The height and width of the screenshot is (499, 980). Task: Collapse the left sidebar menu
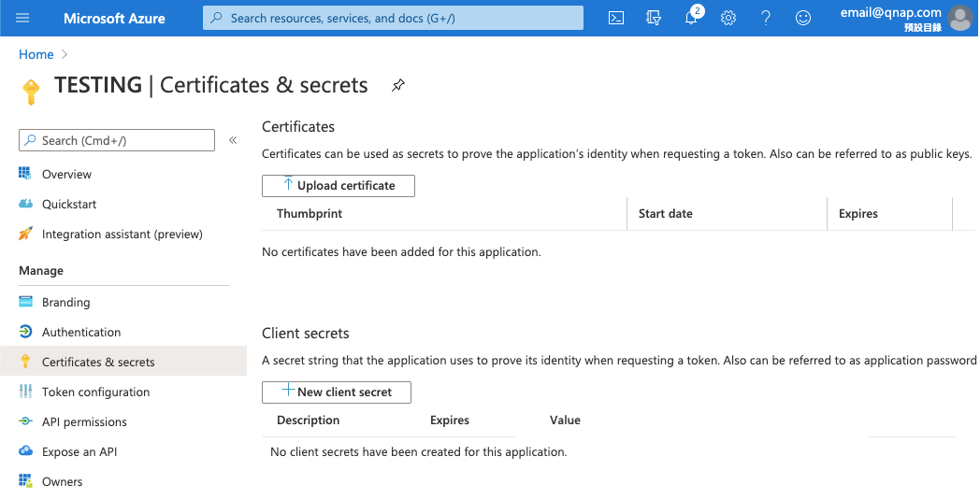[x=233, y=140]
